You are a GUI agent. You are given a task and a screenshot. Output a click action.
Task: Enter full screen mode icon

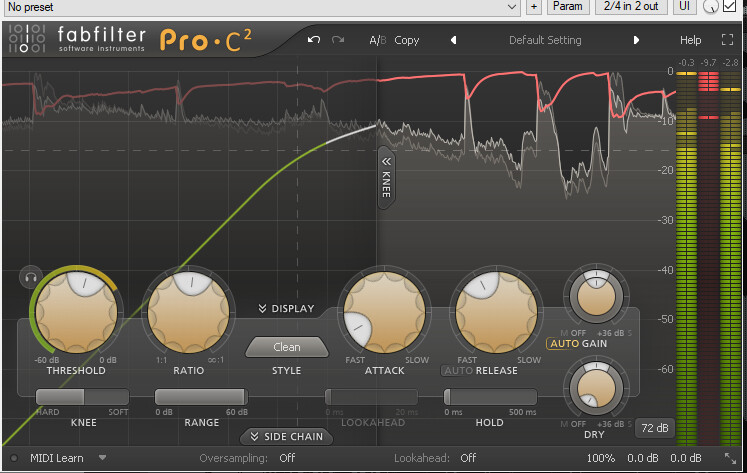(727, 40)
